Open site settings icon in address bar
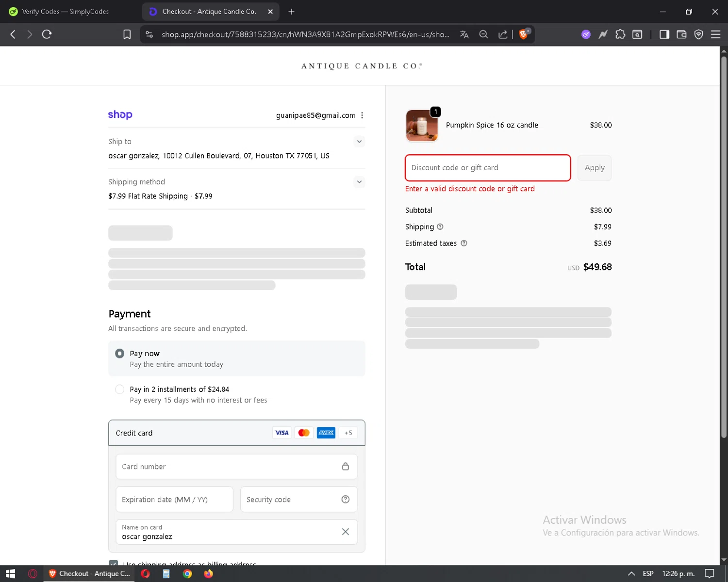728x582 pixels. tap(149, 34)
